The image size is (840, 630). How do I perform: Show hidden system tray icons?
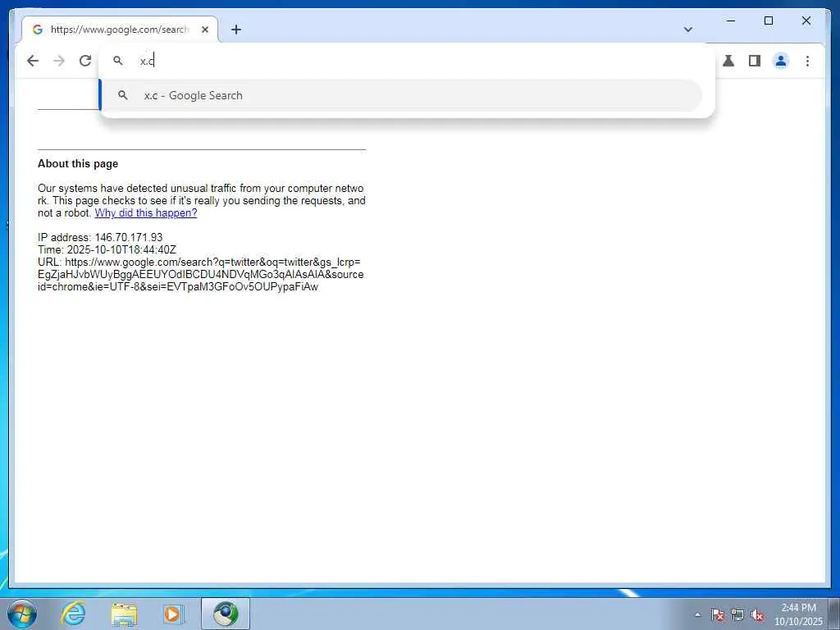click(x=697, y=614)
